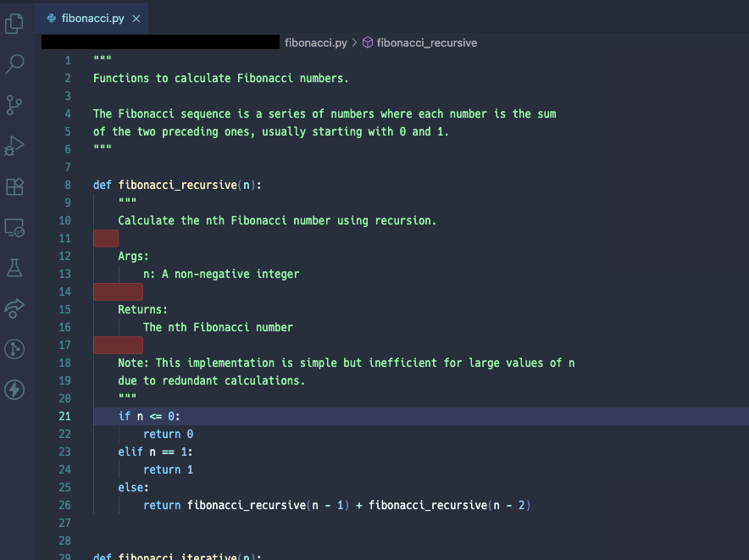Click 'due to redundant calculations.' line

212,381
